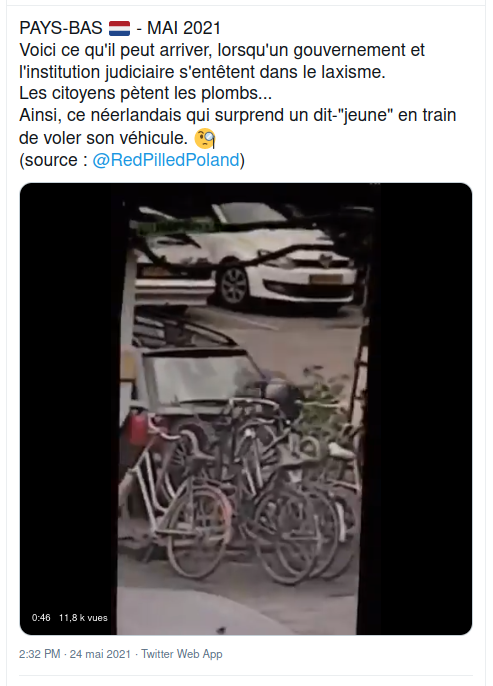
Task: Click the 0:46 video duration label
Action: (x=41, y=618)
